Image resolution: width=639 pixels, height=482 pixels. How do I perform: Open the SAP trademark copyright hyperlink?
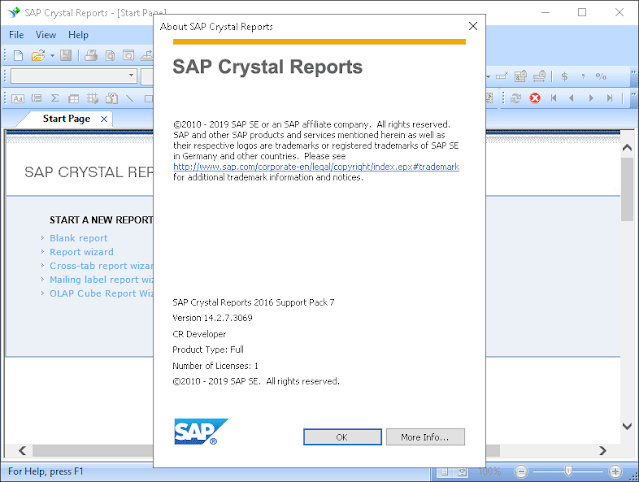click(316, 167)
